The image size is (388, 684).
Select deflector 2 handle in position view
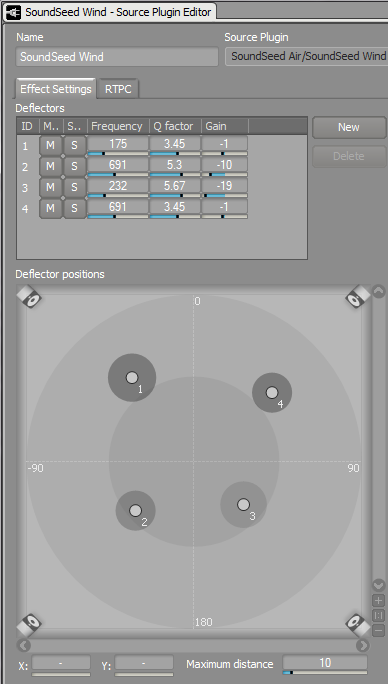(136, 510)
